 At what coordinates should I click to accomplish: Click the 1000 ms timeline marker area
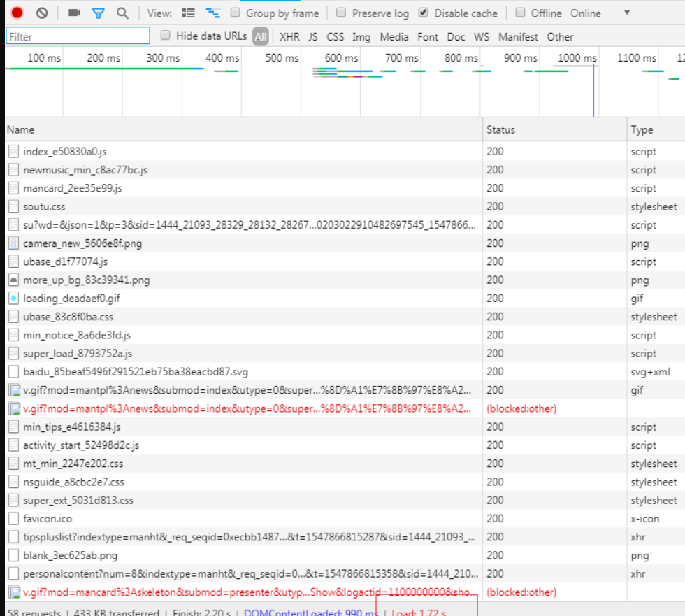577,58
